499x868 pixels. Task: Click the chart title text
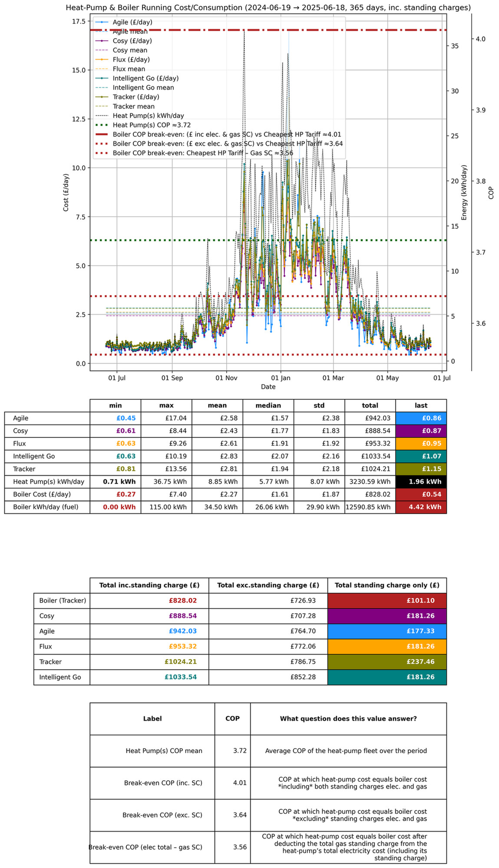[268, 7]
